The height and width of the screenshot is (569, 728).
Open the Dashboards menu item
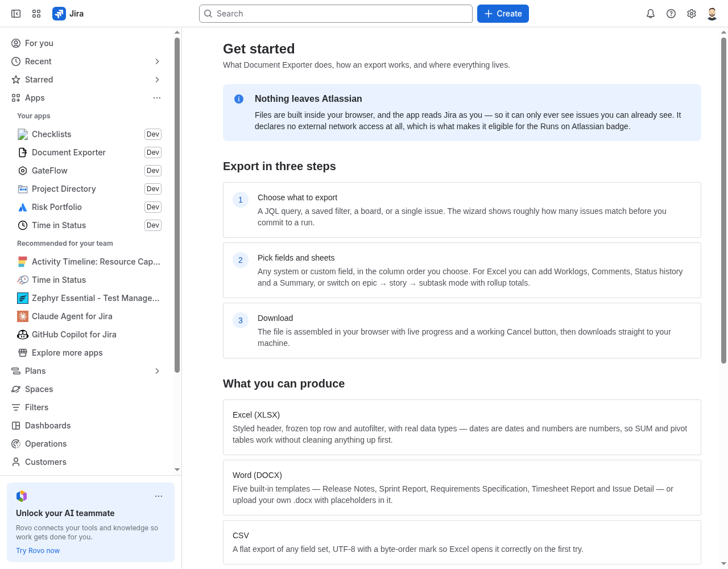coord(86,426)
